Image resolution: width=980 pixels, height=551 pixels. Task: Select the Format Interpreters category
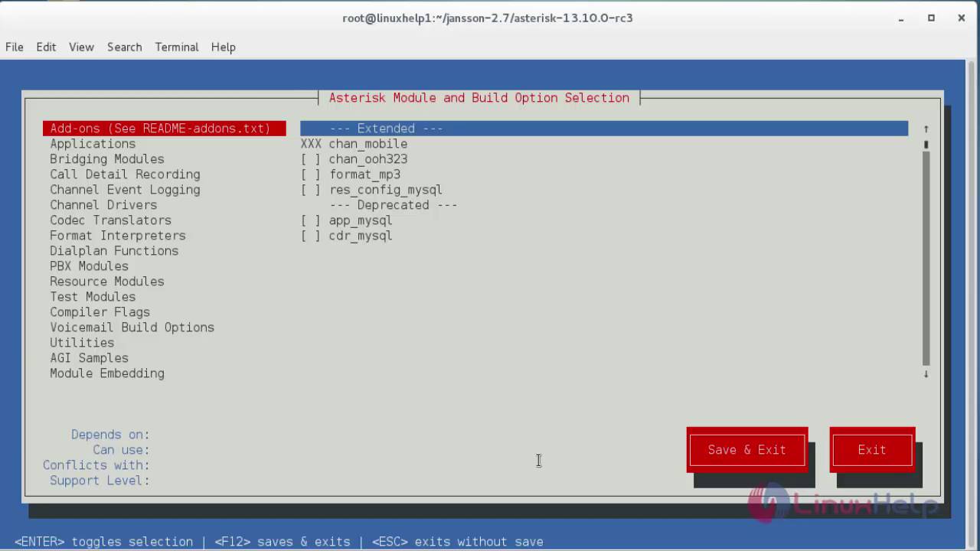coord(118,236)
